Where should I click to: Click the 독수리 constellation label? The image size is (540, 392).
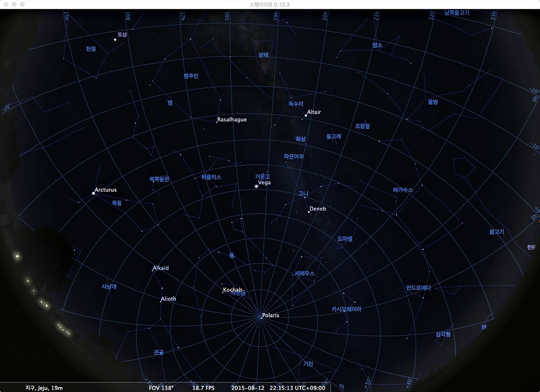pyautogui.click(x=296, y=104)
